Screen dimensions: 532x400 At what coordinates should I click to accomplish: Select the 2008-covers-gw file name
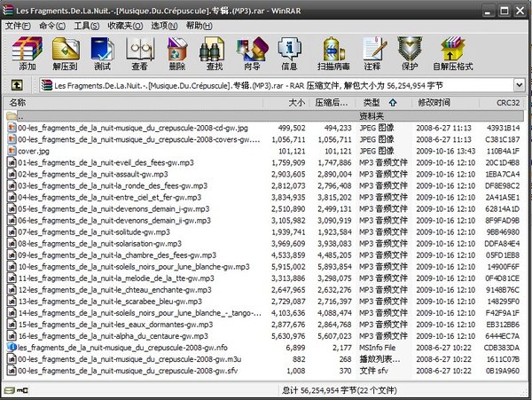pos(139,139)
